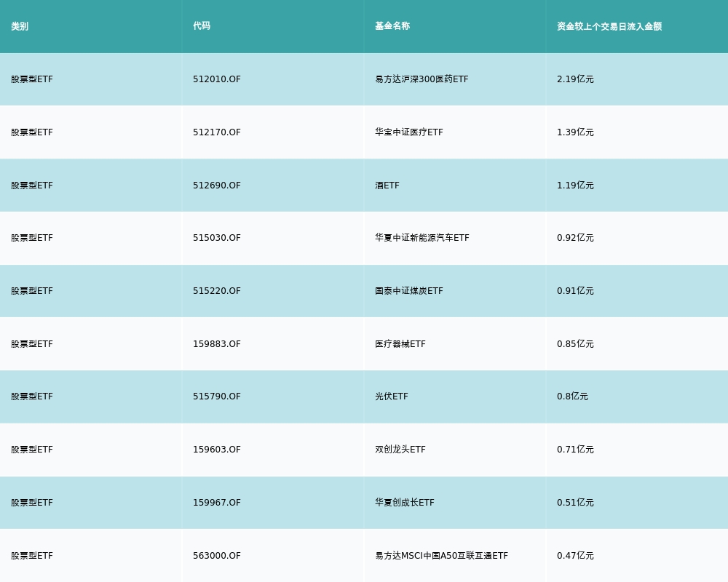Select fund name 易方达沪深300医药ETF
Viewport: 728px width, 582px height.
[x=422, y=79]
